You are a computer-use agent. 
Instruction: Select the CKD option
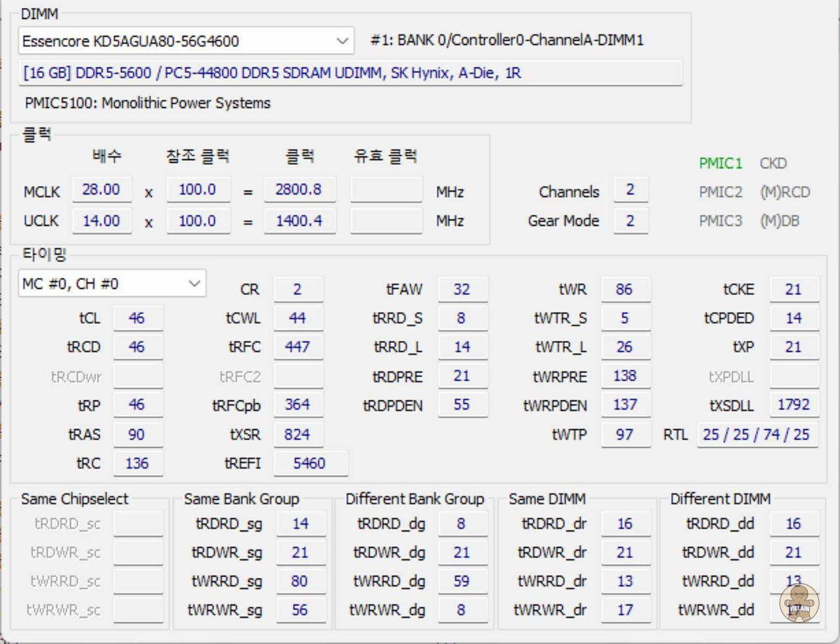773,164
